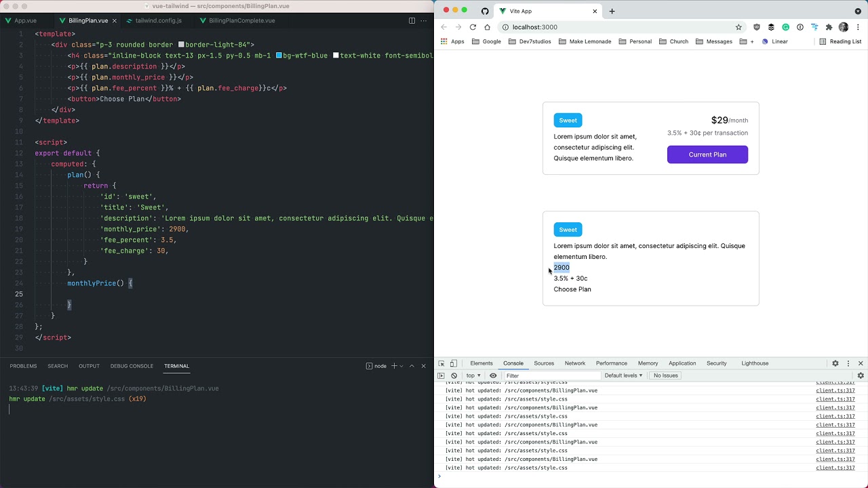Open the new terminal dropdown chevron

(x=401, y=366)
